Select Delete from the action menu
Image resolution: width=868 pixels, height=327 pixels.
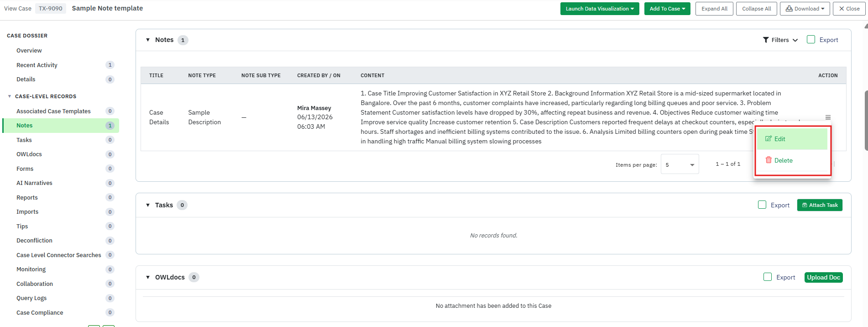792,160
